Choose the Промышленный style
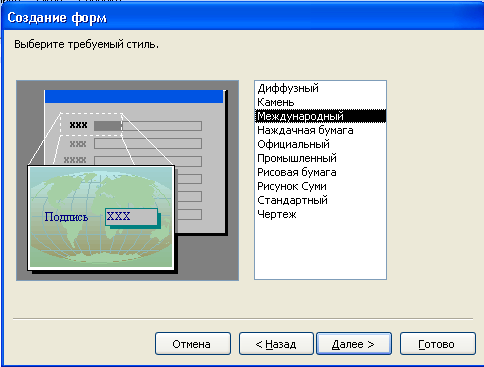 tap(320, 158)
